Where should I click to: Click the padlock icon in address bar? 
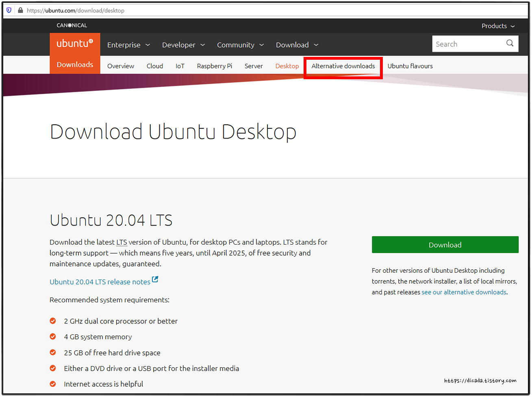coord(20,10)
